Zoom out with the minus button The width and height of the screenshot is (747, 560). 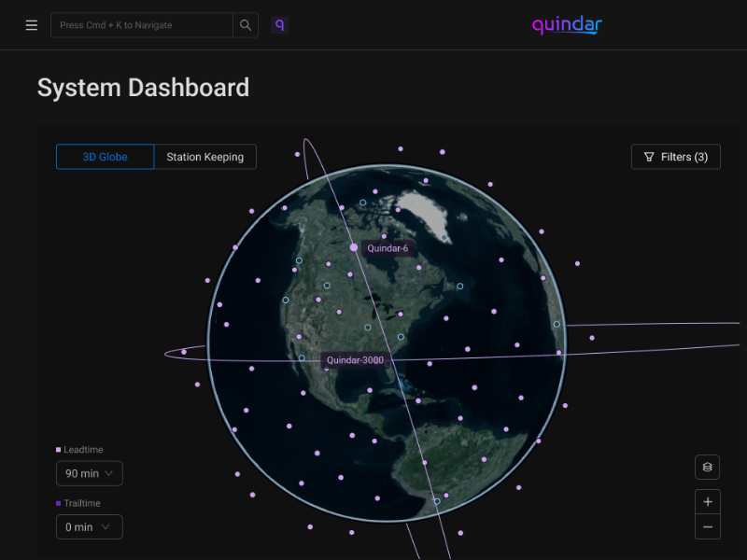pyautogui.click(x=708, y=526)
